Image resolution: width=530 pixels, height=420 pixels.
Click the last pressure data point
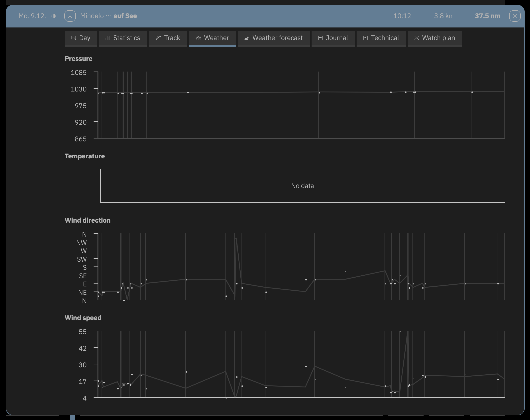tap(472, 92)
